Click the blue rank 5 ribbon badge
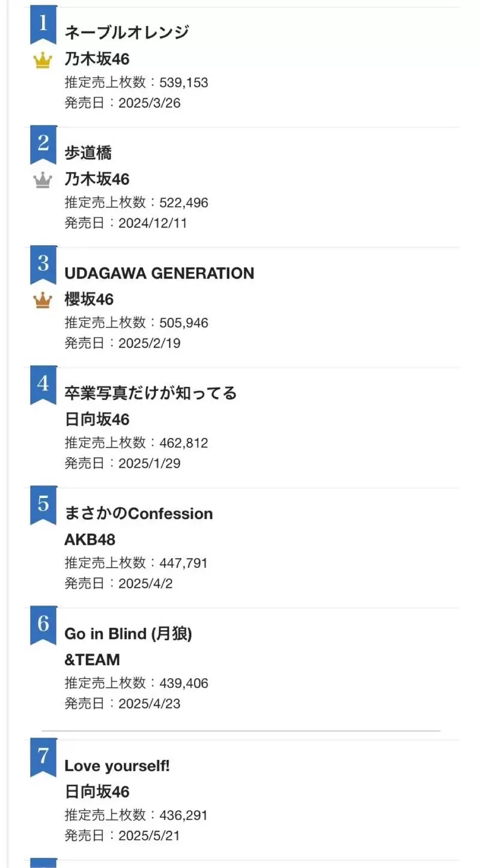The image size is (480, 868). click(x=43, y=505)
